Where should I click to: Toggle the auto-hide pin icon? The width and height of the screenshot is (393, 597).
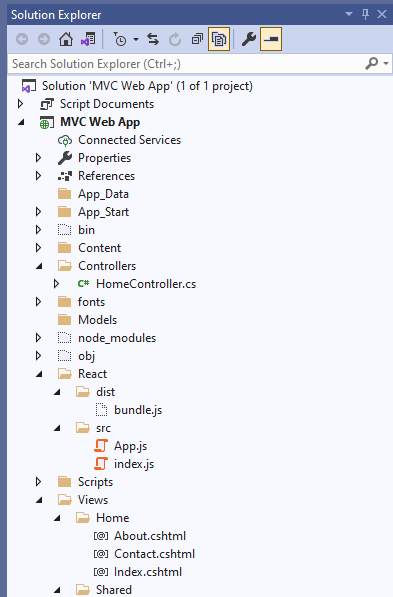(x=365, y=14)
